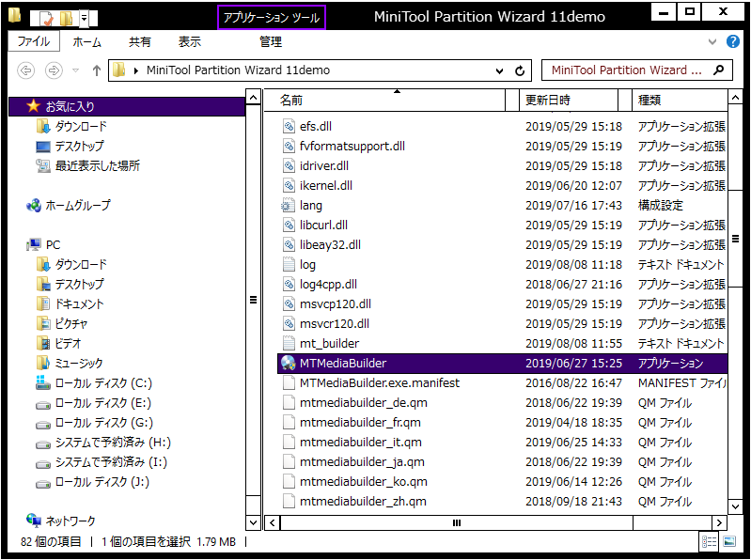Click the breadcrumb arrow before folder name
This screenshot has width=751, height=560.
136,70
